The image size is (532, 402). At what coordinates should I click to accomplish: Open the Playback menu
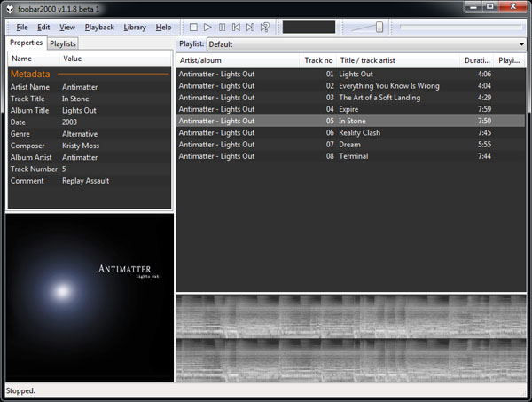(x=99, y=28)
